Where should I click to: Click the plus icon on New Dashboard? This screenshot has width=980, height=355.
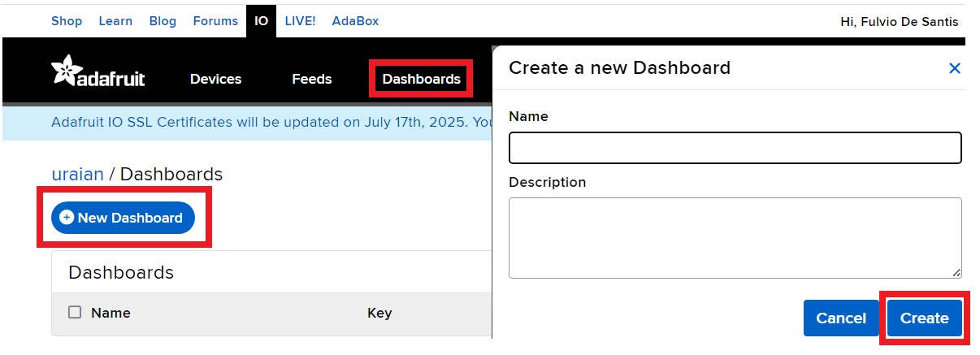point(67,218)
